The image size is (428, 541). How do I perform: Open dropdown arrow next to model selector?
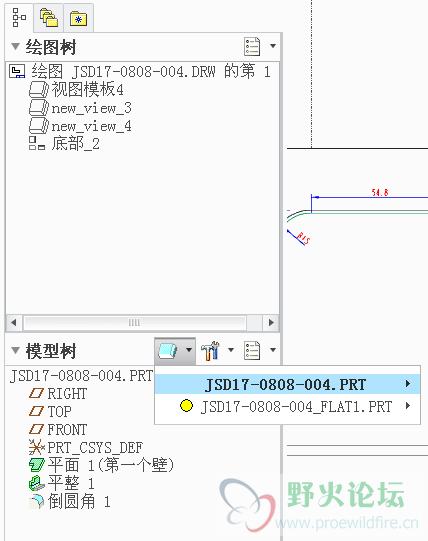[189, 350]
